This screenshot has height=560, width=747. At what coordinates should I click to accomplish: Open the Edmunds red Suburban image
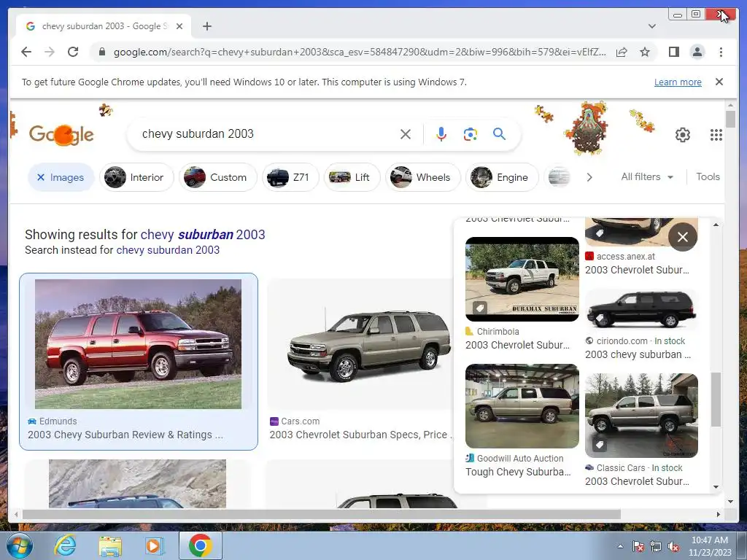click(138, 344)
